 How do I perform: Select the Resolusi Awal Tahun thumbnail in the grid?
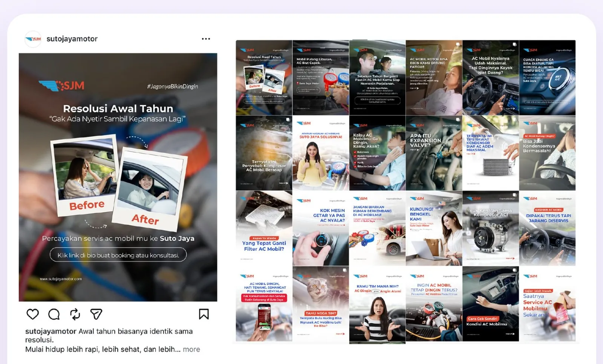[x=264, y=78]
